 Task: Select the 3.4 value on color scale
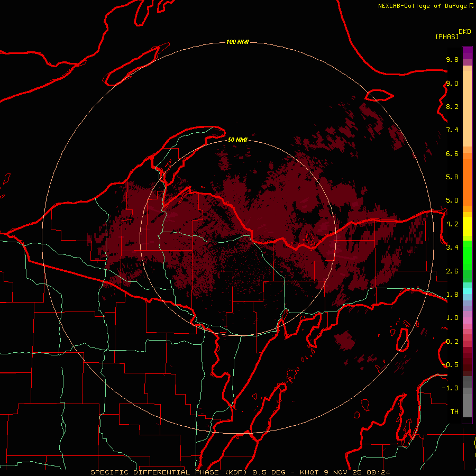452,248
